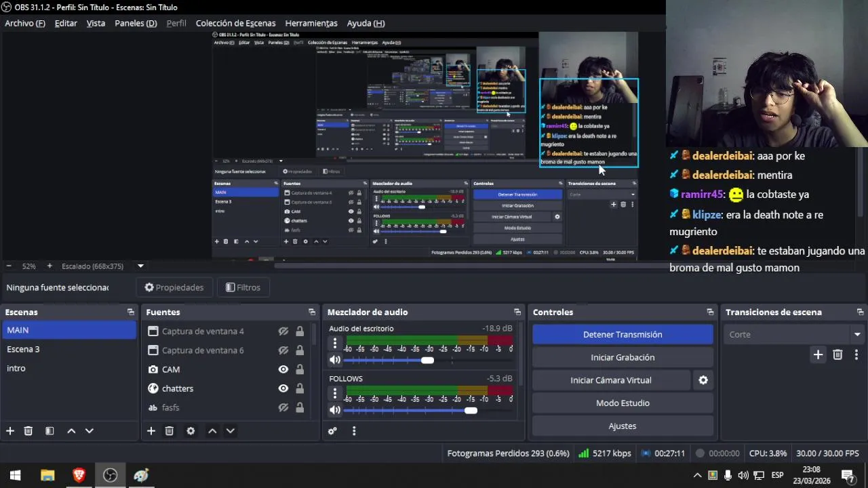Open transition properties three-dot menu
The image size is (868, 488).
pyautogui.click(x=856, y=354)
